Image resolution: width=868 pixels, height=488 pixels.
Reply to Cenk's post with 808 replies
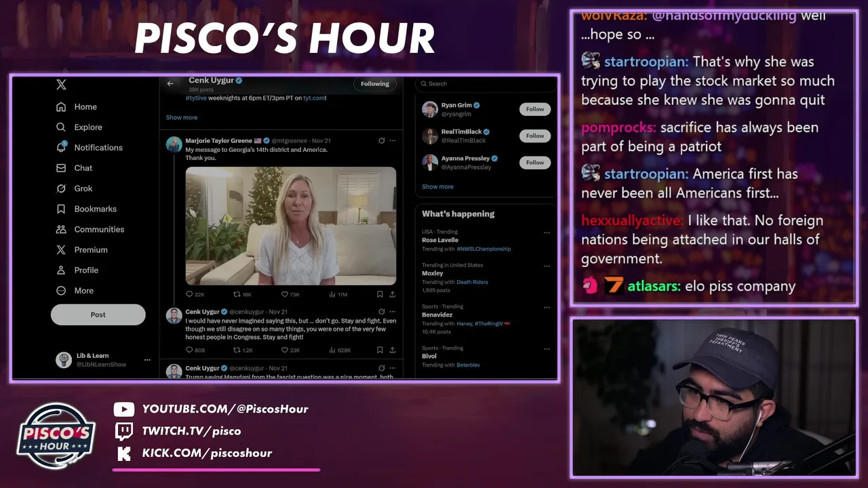[x=195, y=350]
